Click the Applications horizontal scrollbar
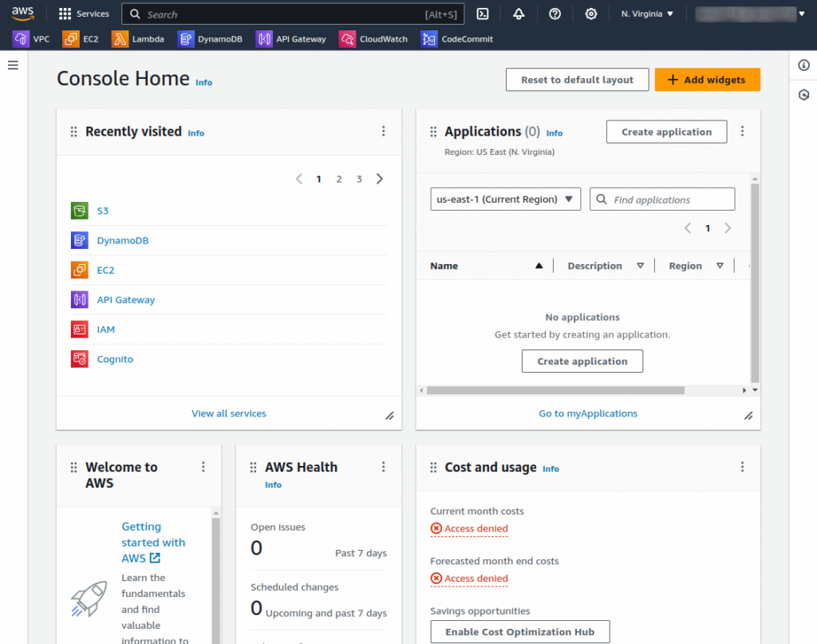 (555, 390)
